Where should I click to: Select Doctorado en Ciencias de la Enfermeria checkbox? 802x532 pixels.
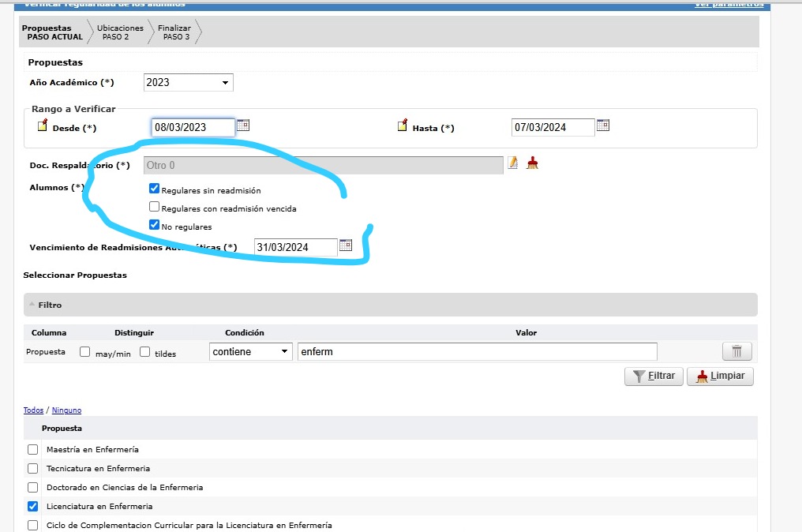pyautogui.click(x=32, y=488)
